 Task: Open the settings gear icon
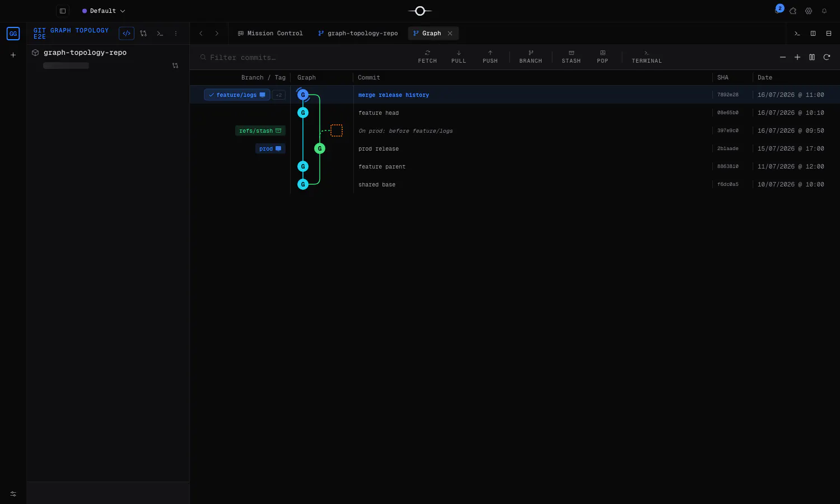coord(809,11)
